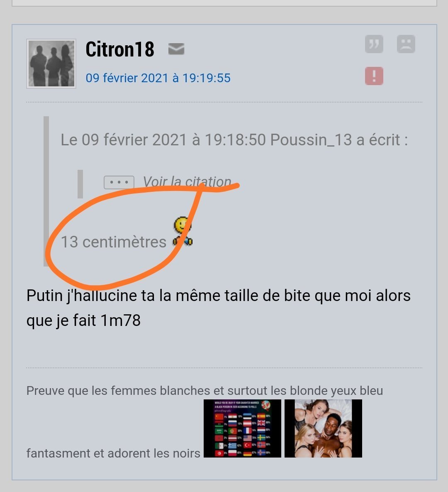Quote this post using the quotation-mark icon
The height and width of the screenshot is (492, 448).
pyautogui.click(x=374, y=44)
